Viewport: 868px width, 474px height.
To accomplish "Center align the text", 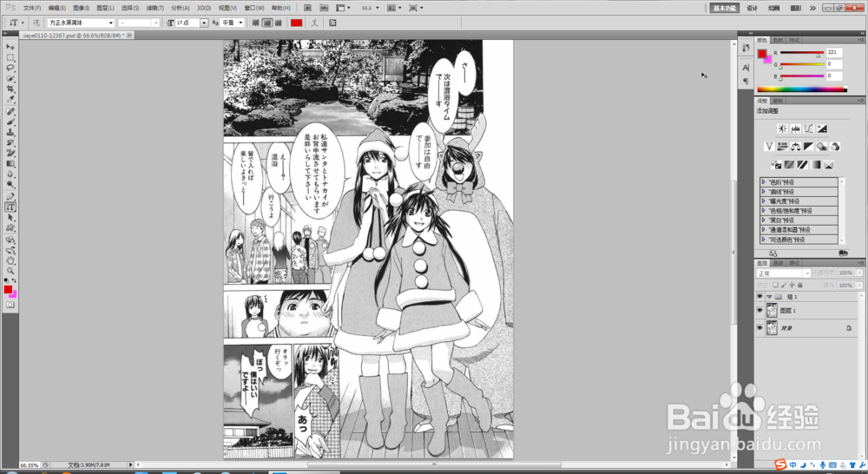I will coord(266,23).
